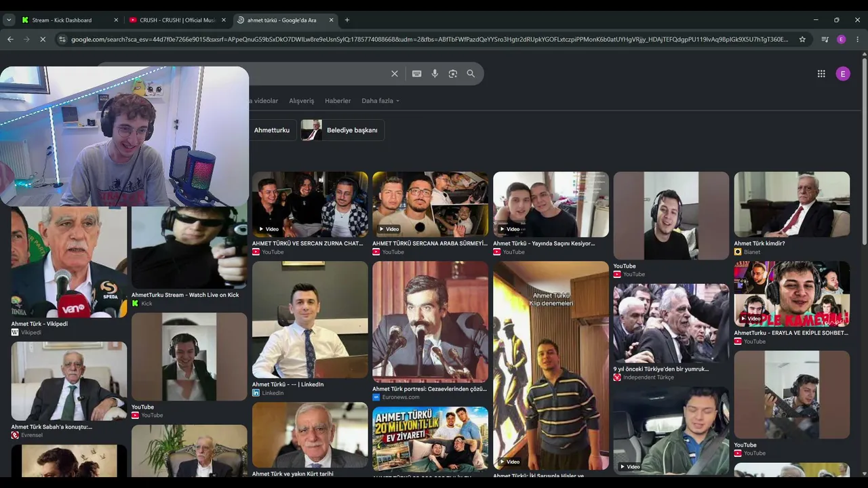Switch to the CRUSH - CRUSH! YouTube tab
This screenshot has width=868, height=488.
point(178,20)
